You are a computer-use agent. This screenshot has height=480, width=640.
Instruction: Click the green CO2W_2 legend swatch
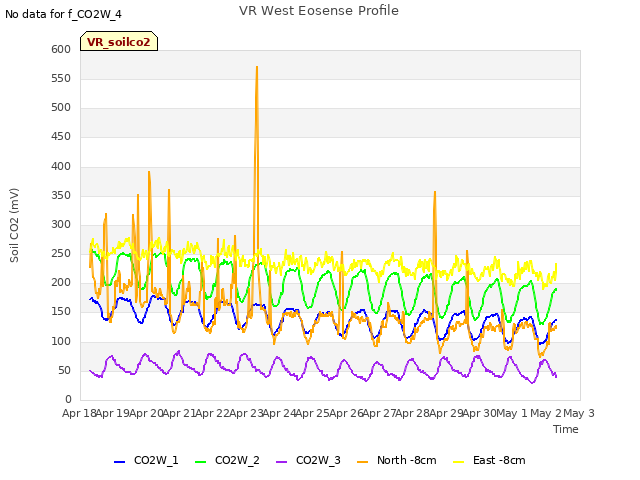201,462
